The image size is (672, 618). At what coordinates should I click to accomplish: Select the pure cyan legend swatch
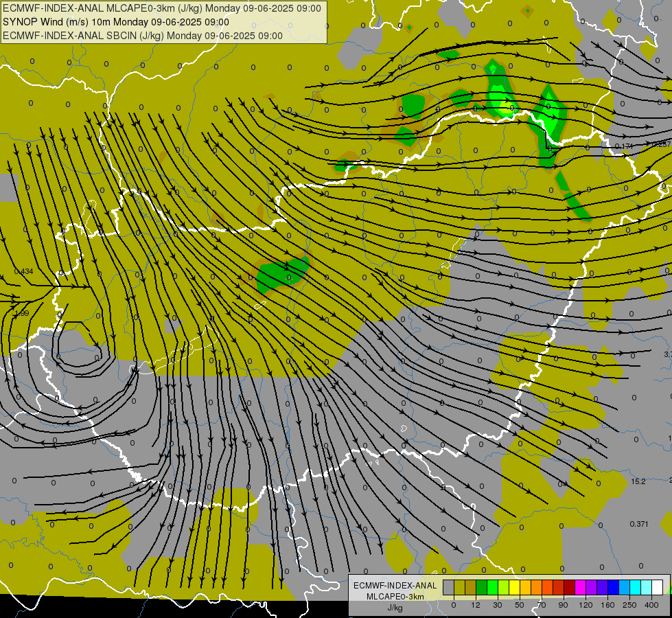coord(636,587)
